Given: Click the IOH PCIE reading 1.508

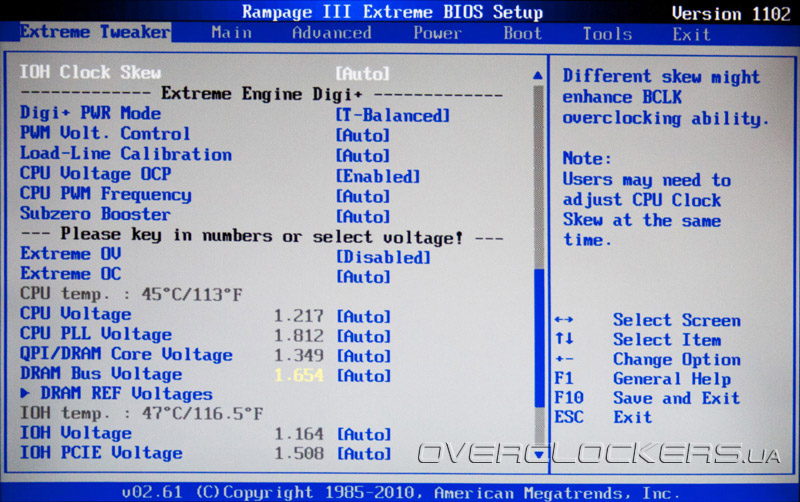Looking at the screenshot, I should point(299,453).
